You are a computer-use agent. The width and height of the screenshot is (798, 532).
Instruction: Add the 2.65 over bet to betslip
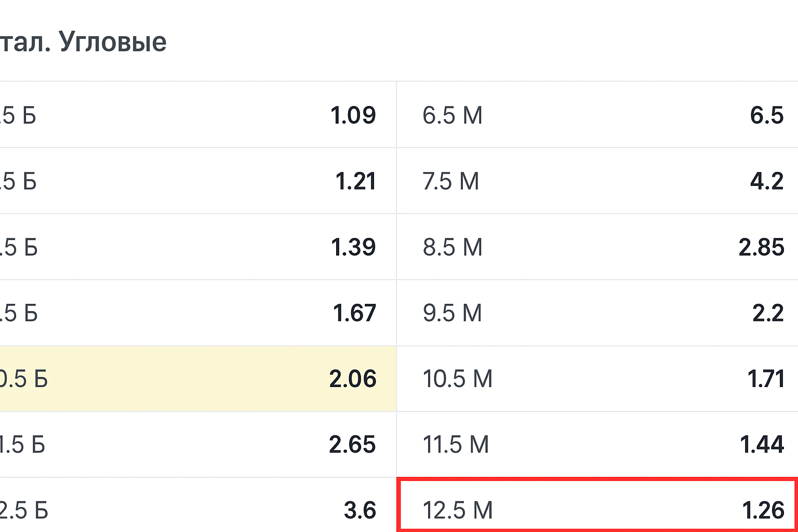(x=197, y=445)
